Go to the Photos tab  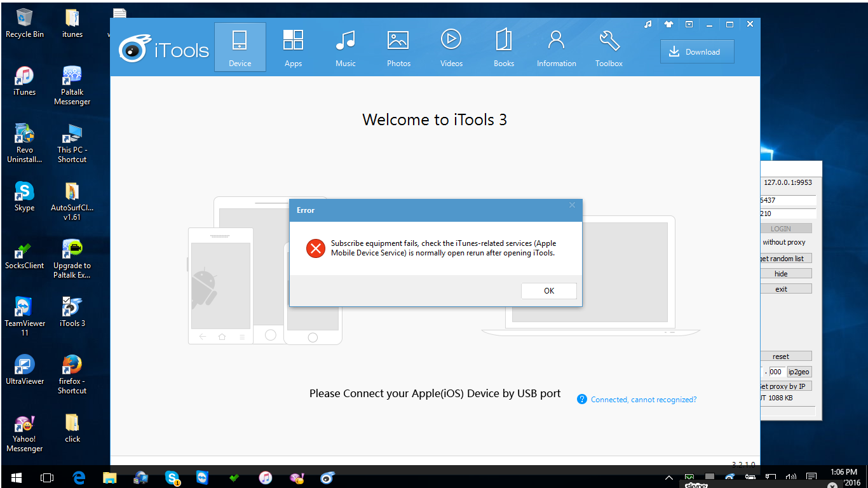[x=398, y=47]
